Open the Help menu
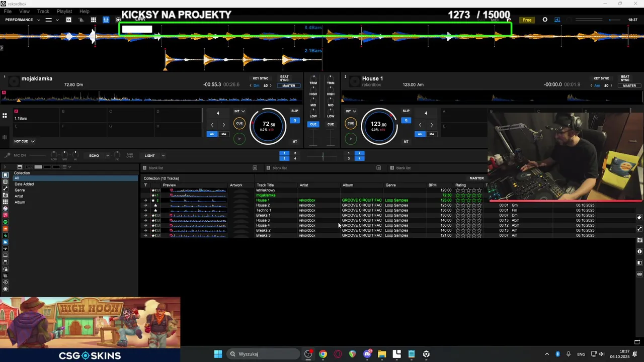The image size is (644, 362). [x=85, y=11]
